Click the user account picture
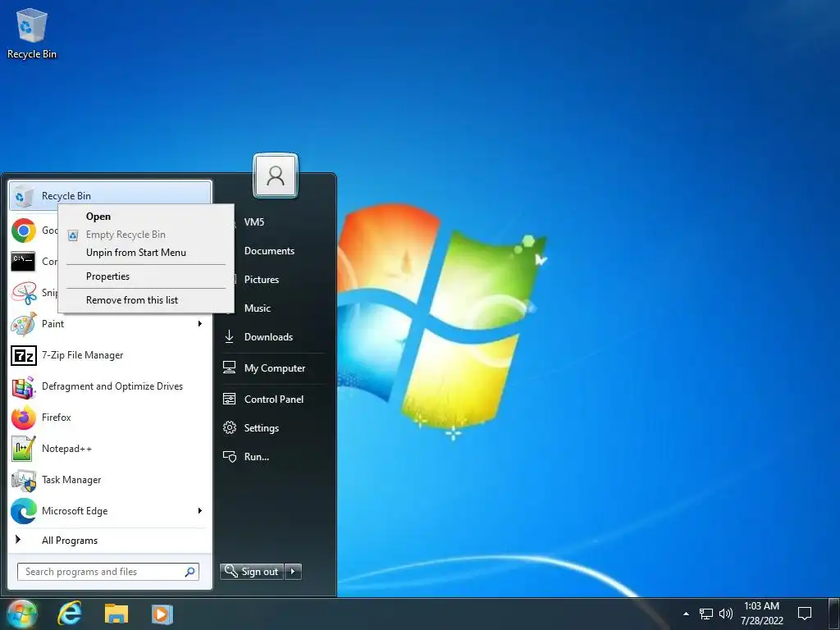Viewport: 840px width, 630px height. point(276,176)
